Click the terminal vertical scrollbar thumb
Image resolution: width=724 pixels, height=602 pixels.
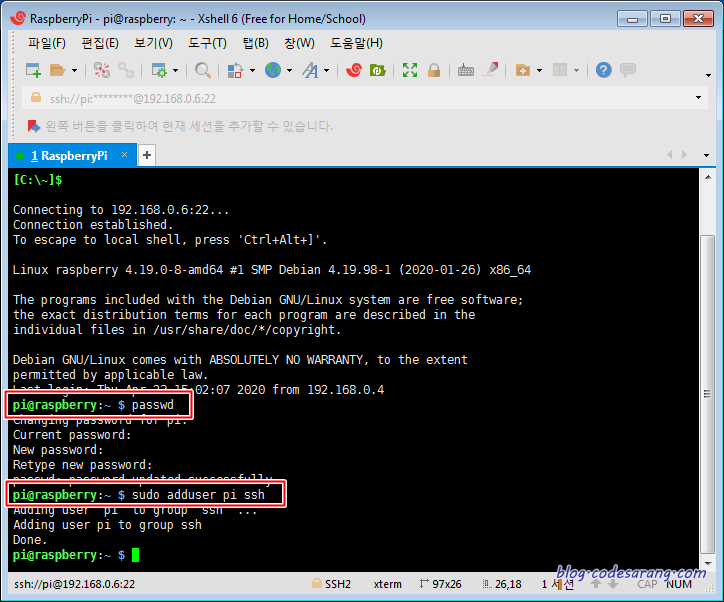point(707,394)
